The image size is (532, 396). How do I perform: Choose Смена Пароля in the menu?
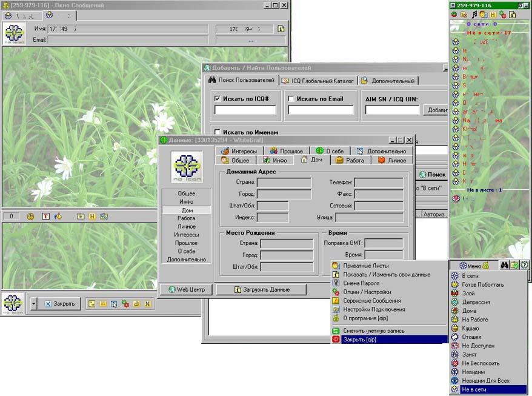pos(390,283)
